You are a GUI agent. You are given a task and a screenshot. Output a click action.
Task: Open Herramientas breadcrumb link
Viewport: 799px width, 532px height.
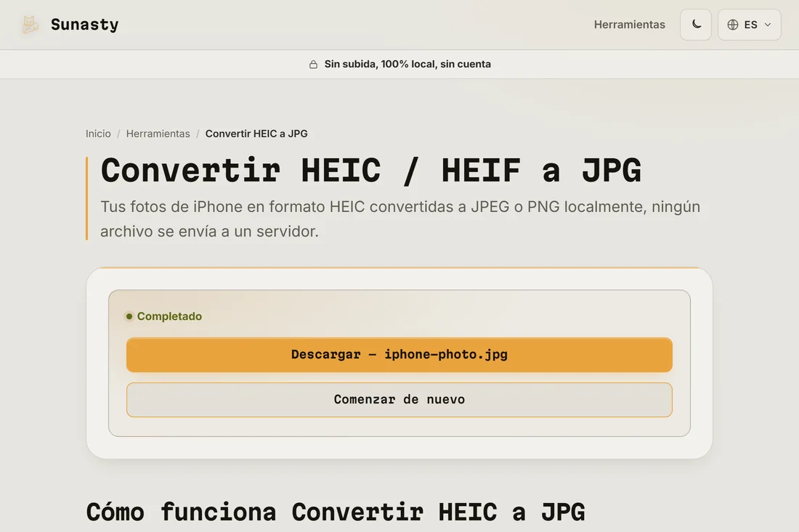(x=158, y=134)
